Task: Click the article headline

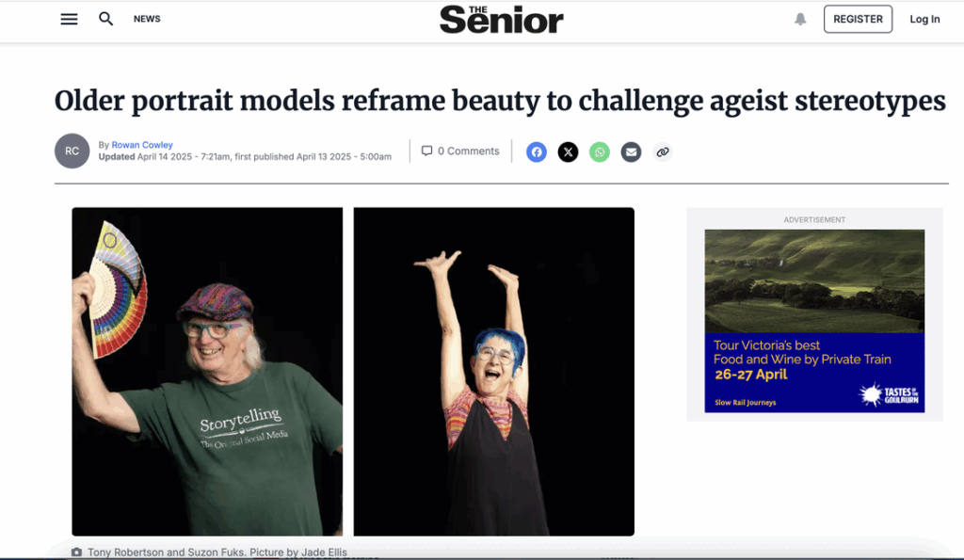Action: coord(500,102)
